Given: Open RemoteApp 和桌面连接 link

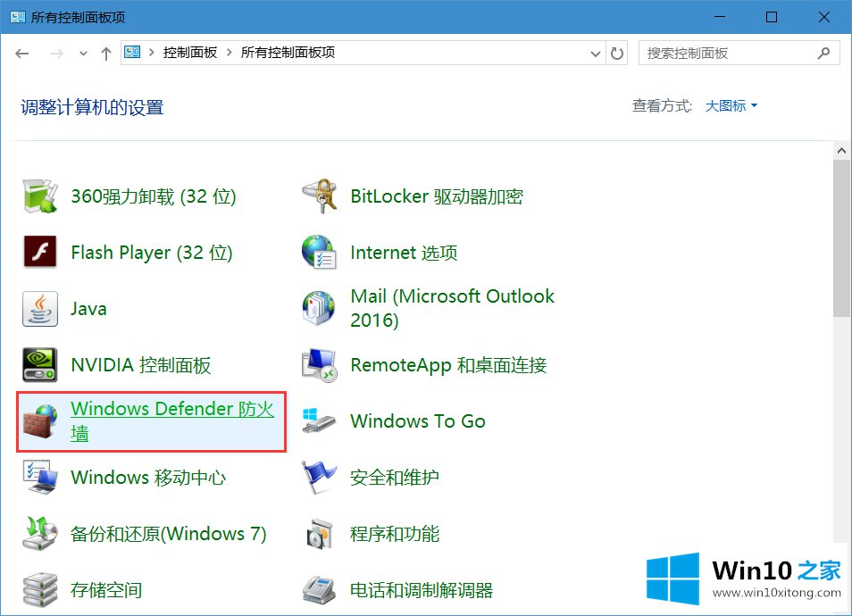Looking at the screenshot, I should coord(448,365).
